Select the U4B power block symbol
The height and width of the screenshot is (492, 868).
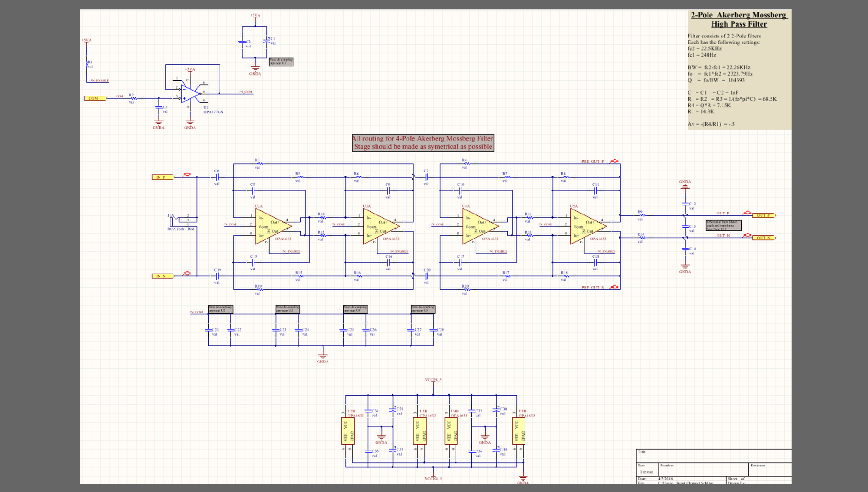point(452,431)
